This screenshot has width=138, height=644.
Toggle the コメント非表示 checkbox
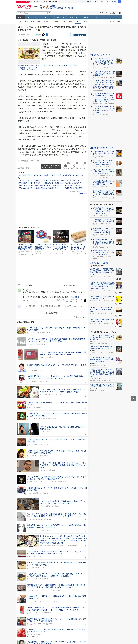(75, 317)
